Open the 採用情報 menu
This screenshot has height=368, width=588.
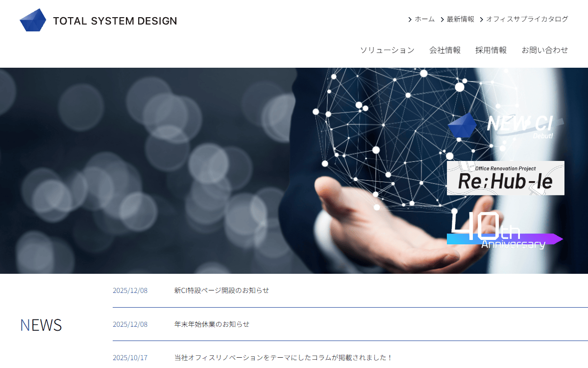491,50
